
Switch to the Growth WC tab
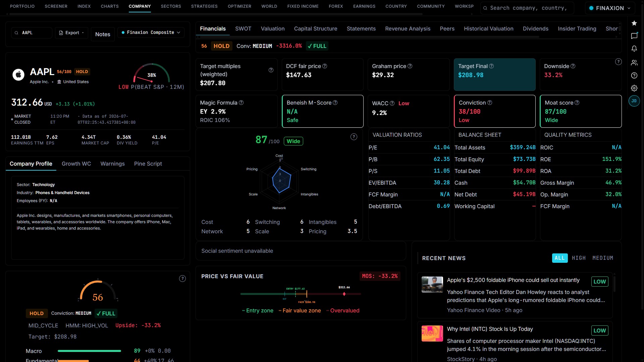click(x=76, y=164)
